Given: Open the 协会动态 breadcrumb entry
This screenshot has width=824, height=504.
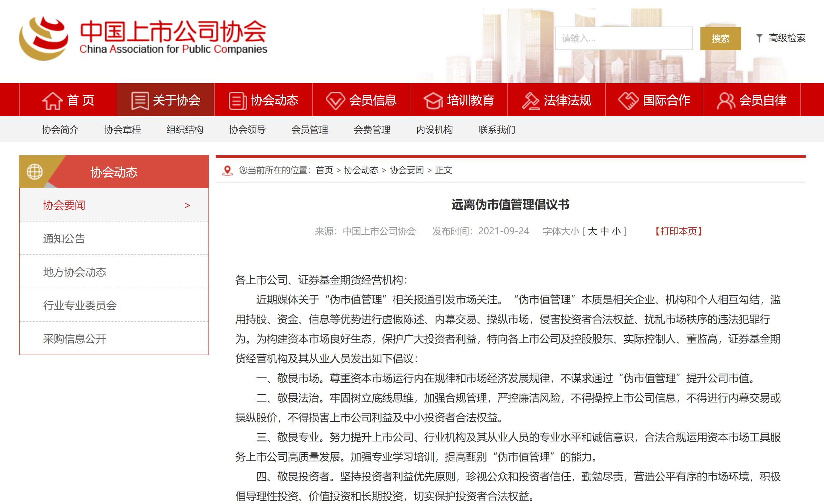Looking at the screenshot, I should pos(361,170).
